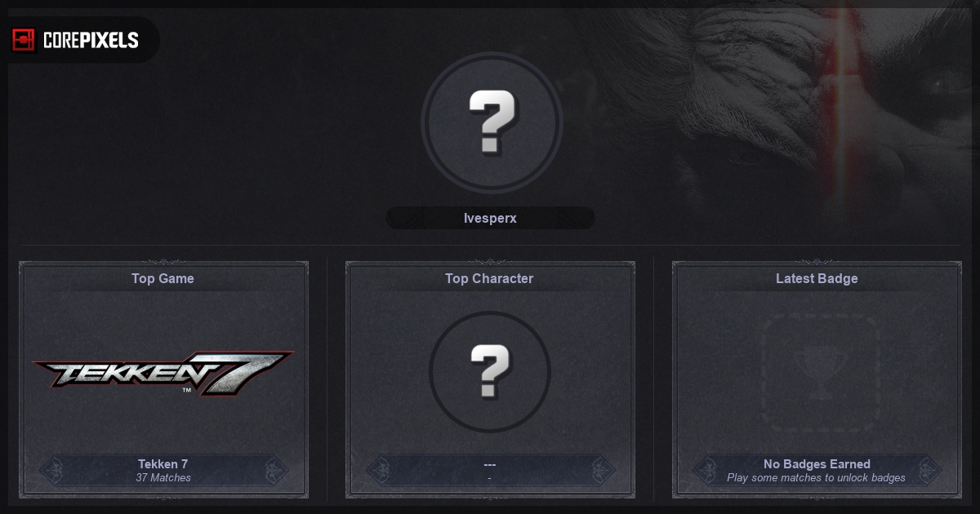Screen dimensions: 980x514
Task: Click the CorePixels red logo icon
Action: tap(24, 40)
